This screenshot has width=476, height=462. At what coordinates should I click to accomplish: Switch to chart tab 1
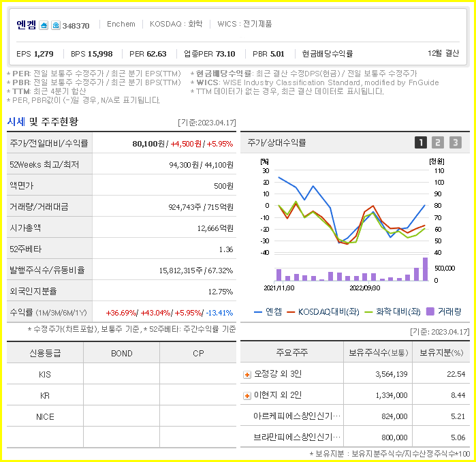click(421, 142)
